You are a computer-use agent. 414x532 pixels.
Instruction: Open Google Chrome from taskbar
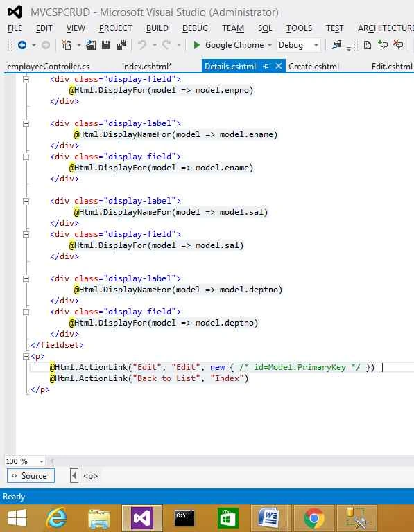314,518
